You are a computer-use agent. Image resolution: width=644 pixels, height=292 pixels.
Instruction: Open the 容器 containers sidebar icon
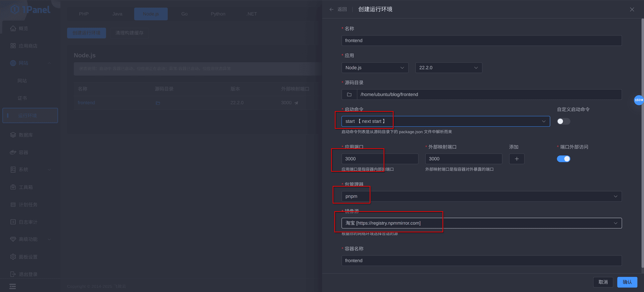pyautogui.click(x=13, y=152)
